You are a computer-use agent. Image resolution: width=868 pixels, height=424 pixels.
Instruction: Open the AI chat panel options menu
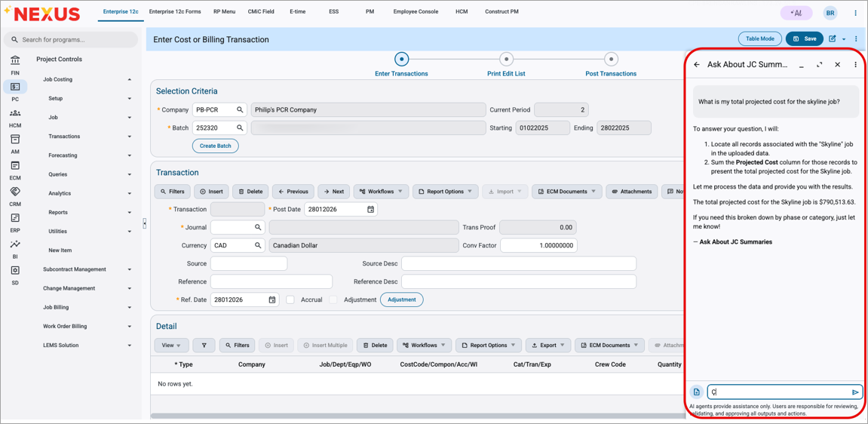855,65
